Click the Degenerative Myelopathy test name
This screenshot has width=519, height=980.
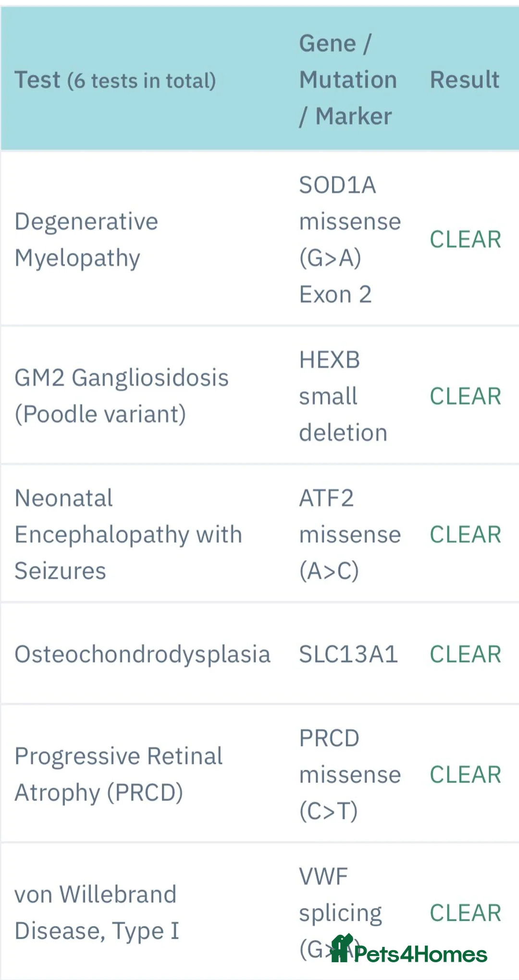(x=86, y=239)
